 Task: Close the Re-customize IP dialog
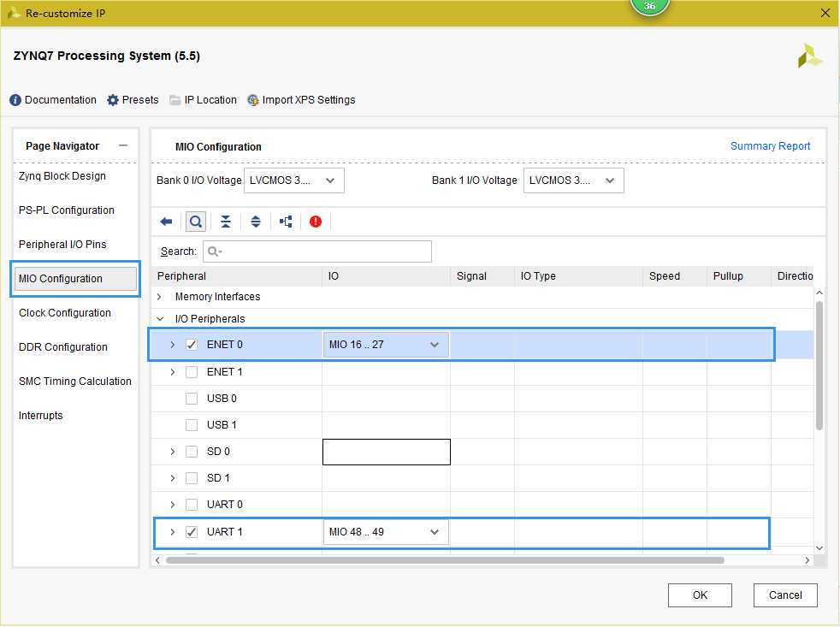(825, 13)
